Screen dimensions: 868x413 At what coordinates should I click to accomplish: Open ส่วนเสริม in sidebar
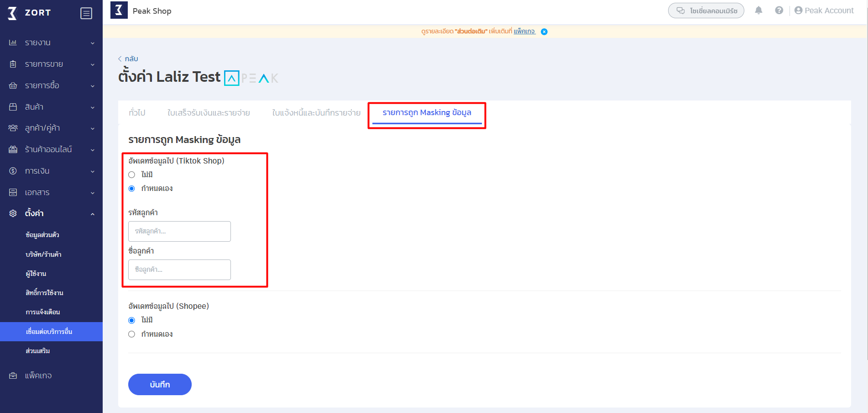[x=38, y=351]
